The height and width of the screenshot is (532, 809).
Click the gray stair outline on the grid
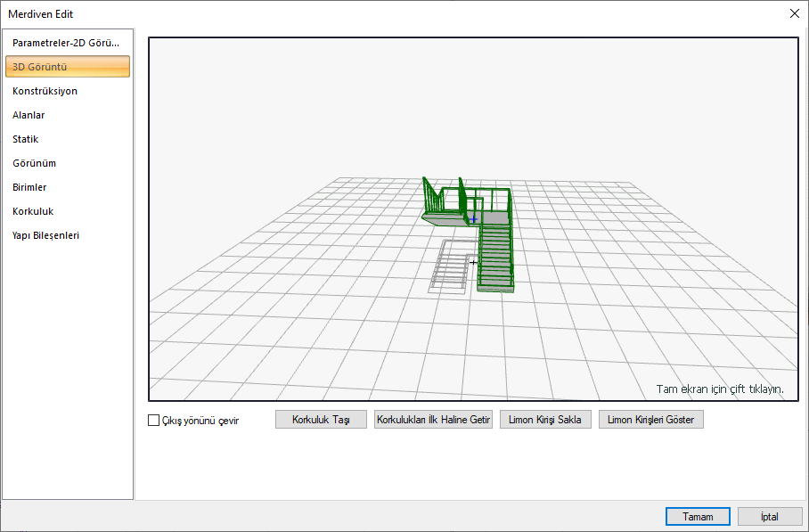coord(452,266)
